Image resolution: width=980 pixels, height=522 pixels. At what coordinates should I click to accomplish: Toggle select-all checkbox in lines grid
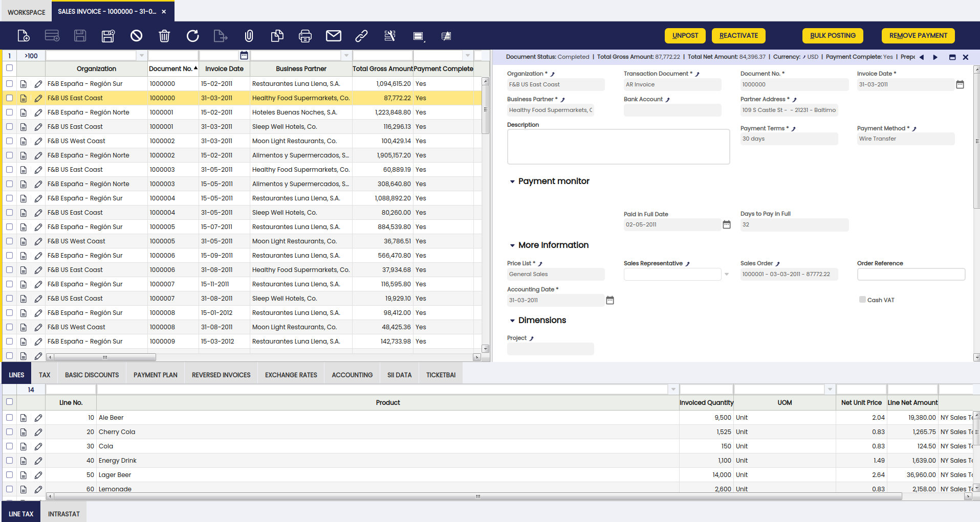9,402
